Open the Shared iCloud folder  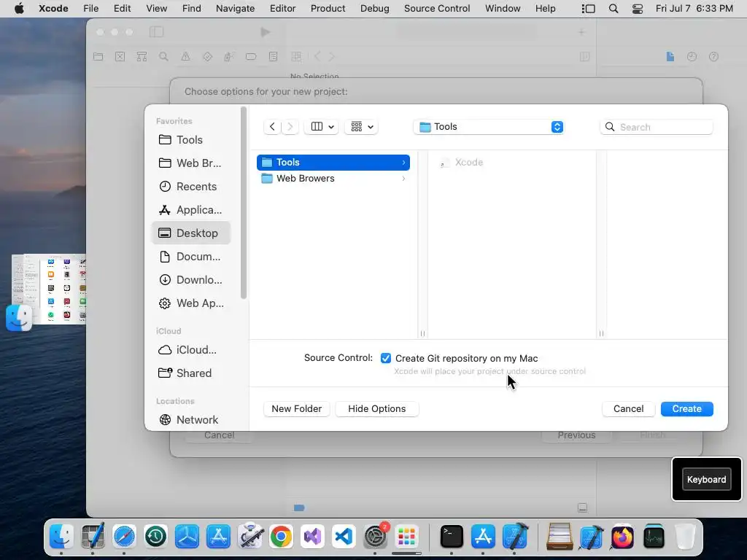coord(190,373)
